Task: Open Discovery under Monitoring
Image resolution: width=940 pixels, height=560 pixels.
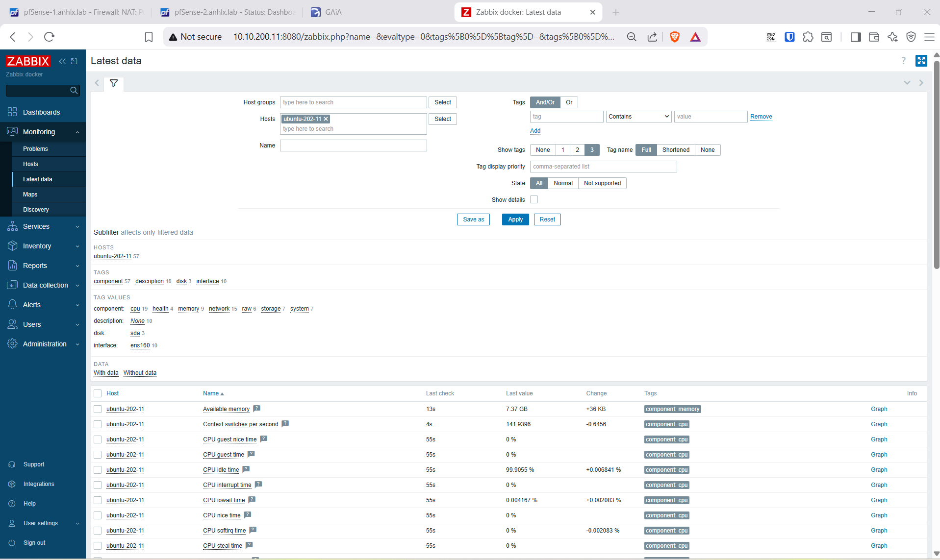Action: pos(36,210)
